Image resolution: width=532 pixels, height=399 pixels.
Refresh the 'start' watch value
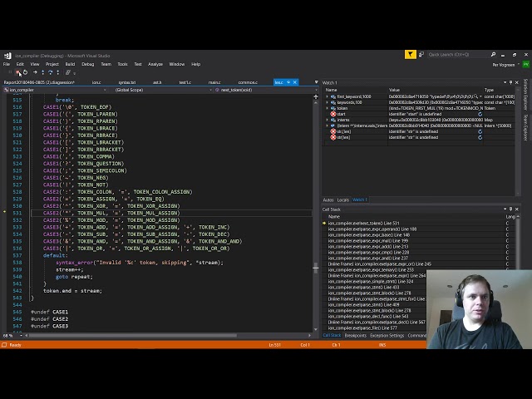(x=480, y=114)
